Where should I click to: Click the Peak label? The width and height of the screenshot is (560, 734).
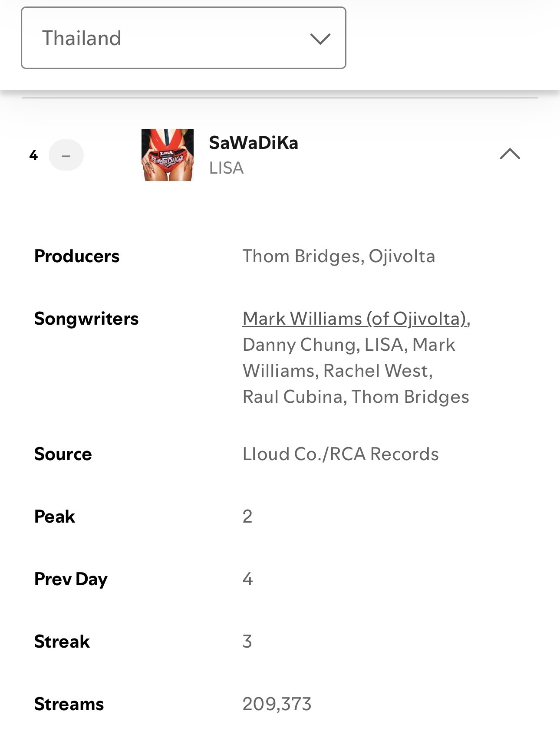pos(55,517)
